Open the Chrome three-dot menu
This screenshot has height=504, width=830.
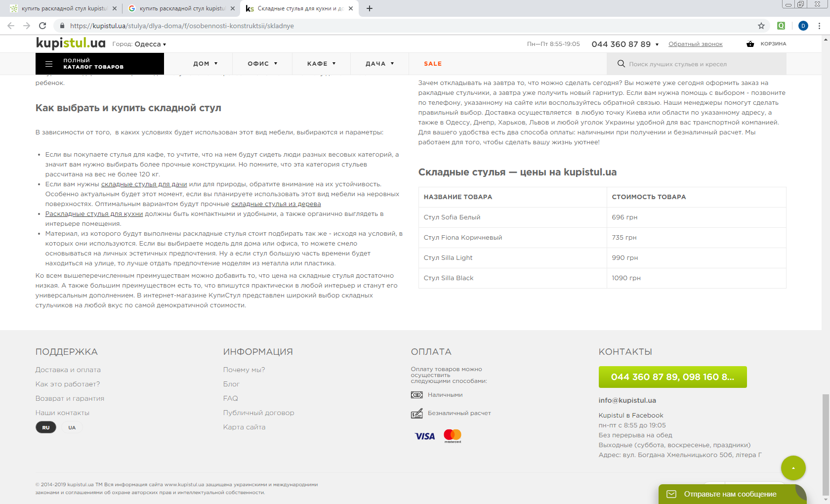click(820, 26)
